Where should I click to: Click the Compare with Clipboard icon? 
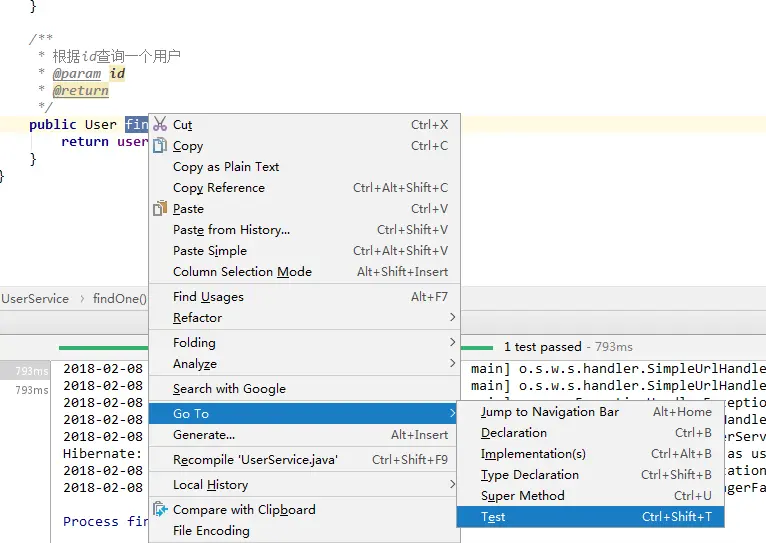click(160, 509)
